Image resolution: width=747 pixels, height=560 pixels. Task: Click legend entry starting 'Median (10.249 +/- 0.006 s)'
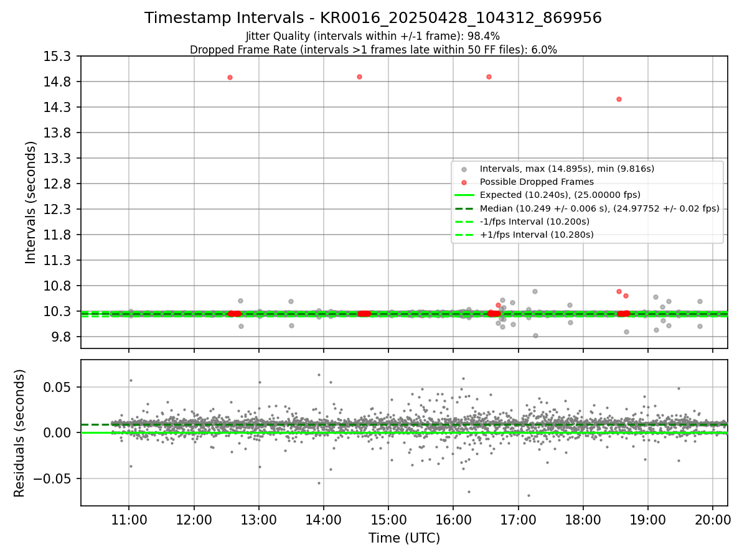pyautogui.click(x=599, y=208)
